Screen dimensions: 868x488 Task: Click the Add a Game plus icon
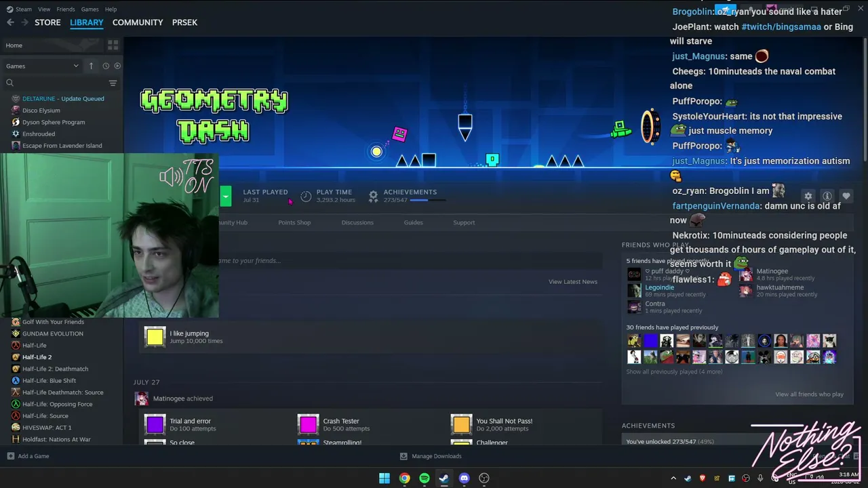tap(10, 456)
